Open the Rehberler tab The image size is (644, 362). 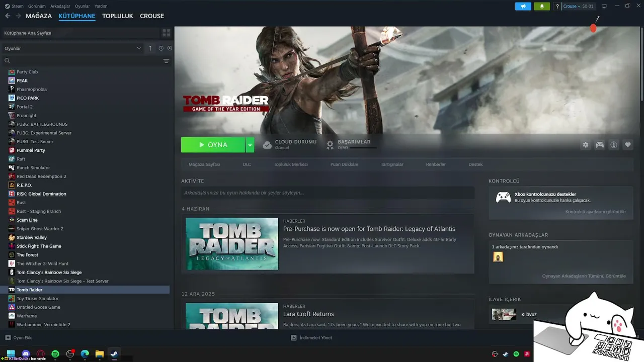[436, 164]
